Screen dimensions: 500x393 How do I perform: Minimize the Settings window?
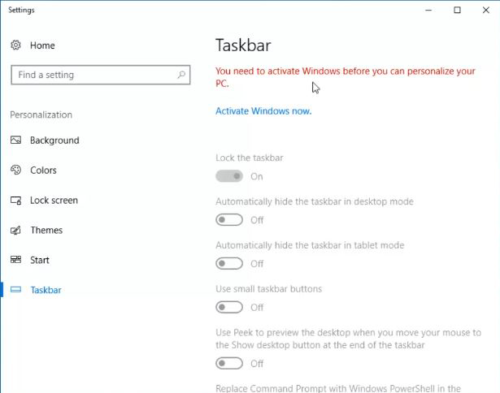pyautogui.click(x=428, y=10)
